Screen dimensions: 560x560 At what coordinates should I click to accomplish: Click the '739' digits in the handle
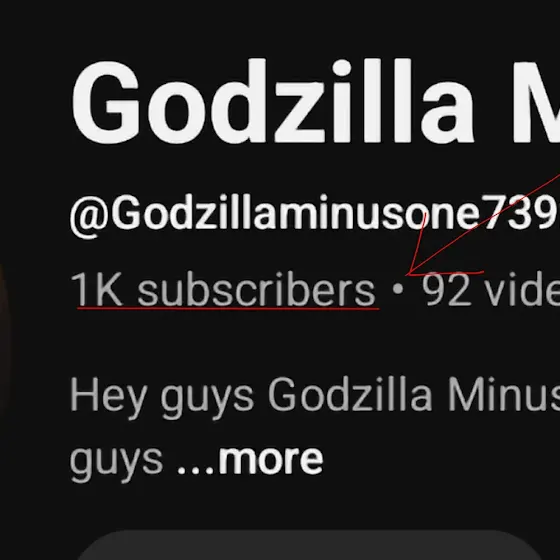click(520, 213)
